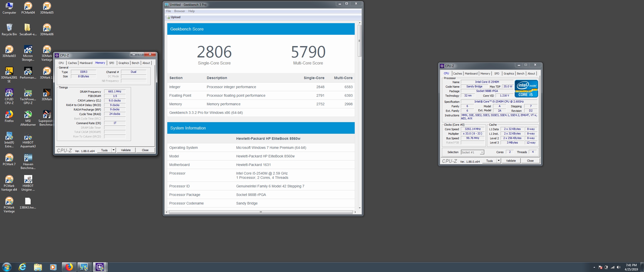Screen dimensions: 644x272
Task: Open the Recycle Bin
Action: (9, 30)
